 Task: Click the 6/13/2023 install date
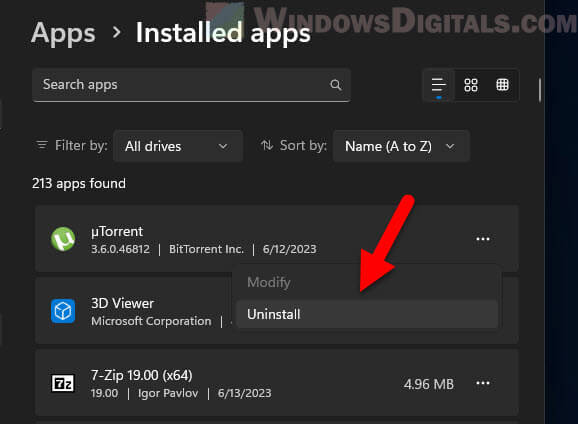tap(244, 393)
